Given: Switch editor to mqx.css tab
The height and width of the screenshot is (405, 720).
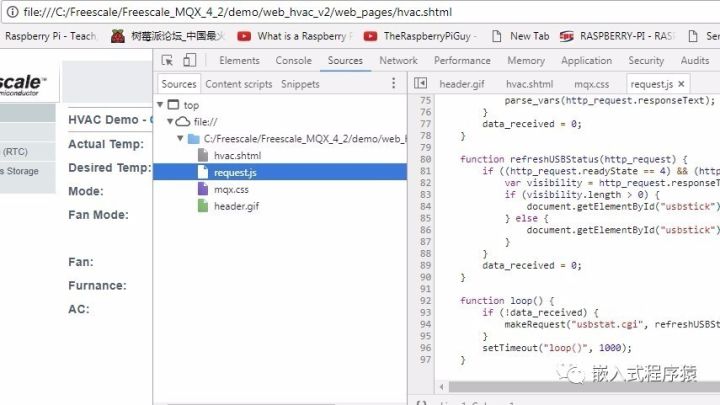Looking at the screenshot, I should click(591, 84).
